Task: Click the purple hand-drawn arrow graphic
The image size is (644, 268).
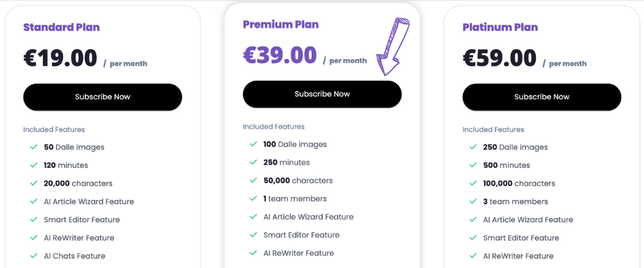Action: click(392, 47)
